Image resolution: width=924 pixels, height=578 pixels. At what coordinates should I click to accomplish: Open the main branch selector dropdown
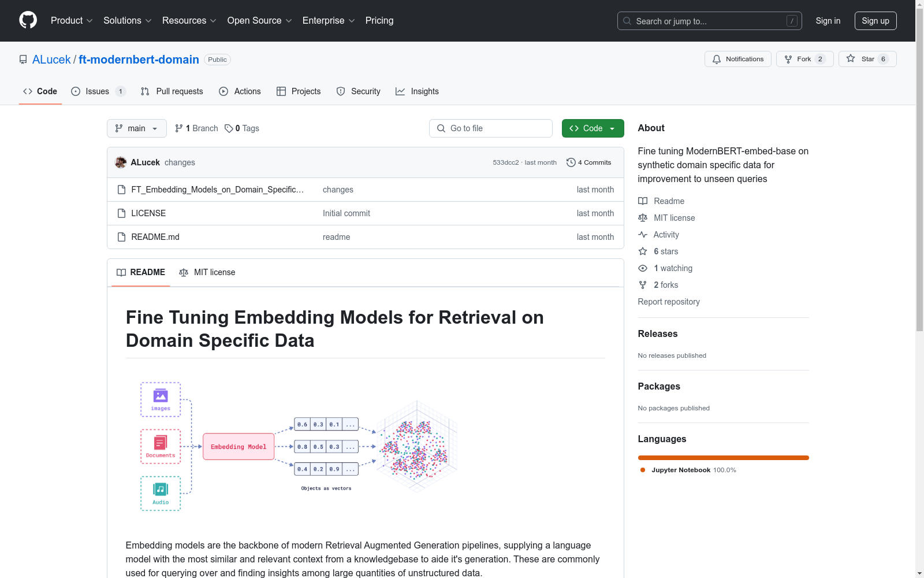(x=137, y=128)
